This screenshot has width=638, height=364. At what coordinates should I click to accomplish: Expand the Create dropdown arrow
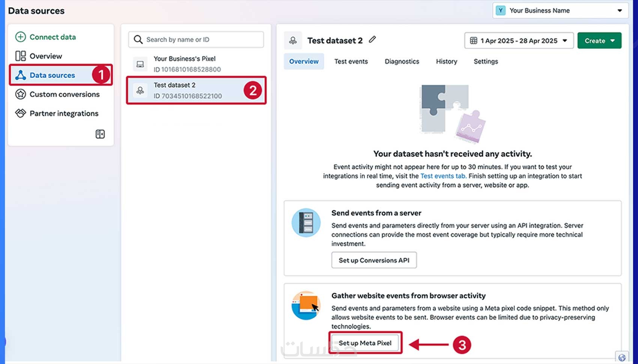612,41
